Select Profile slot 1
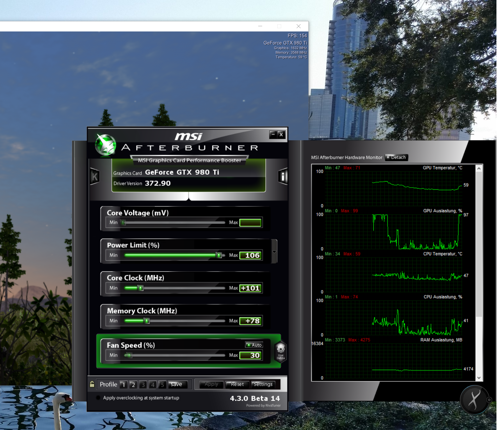The image size is (504, 430). (x=123, y=384)
